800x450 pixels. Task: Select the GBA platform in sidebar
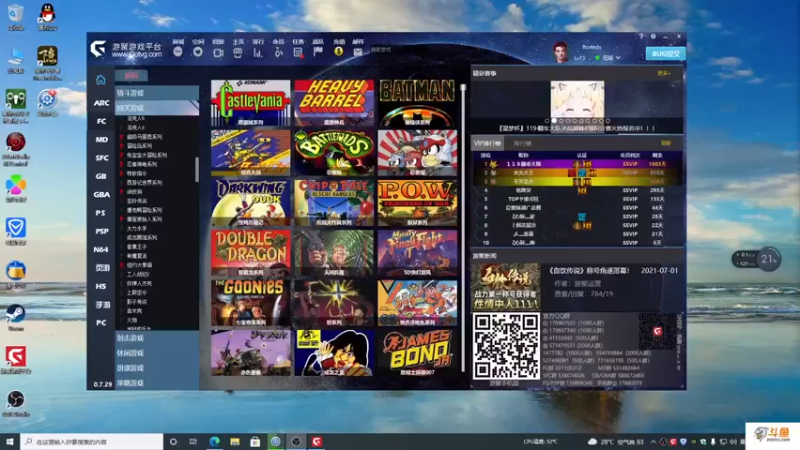click(x=101, y=194)
